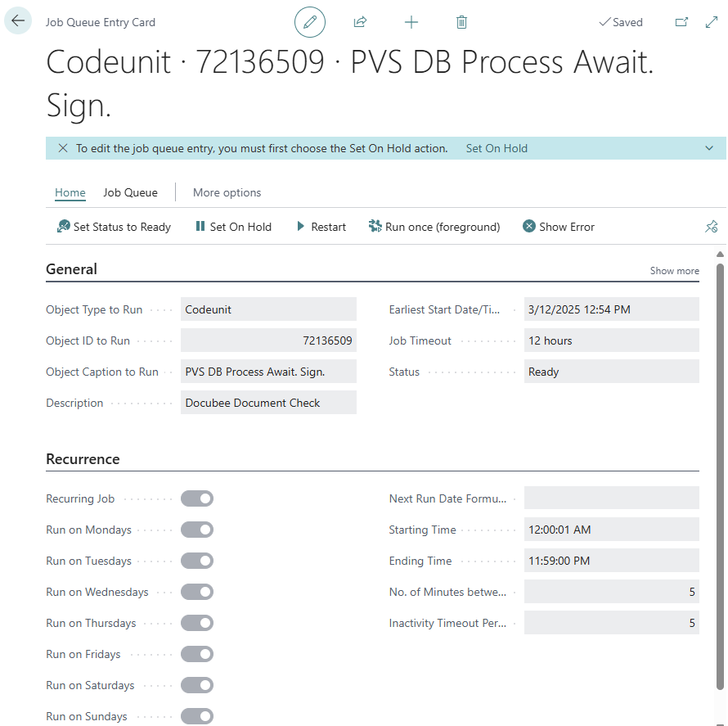Toggle Run on Fridays switch
Viewport: 728px width, 726px height.
[197, 654]
